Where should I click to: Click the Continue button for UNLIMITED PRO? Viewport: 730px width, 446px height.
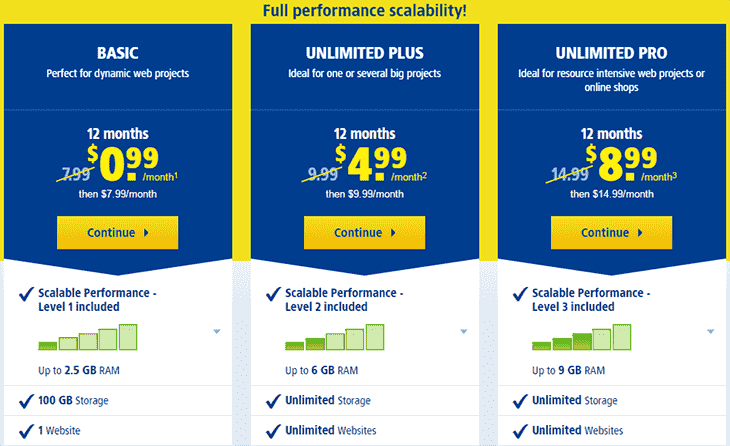pyautogui.click(x=611, y=232)
